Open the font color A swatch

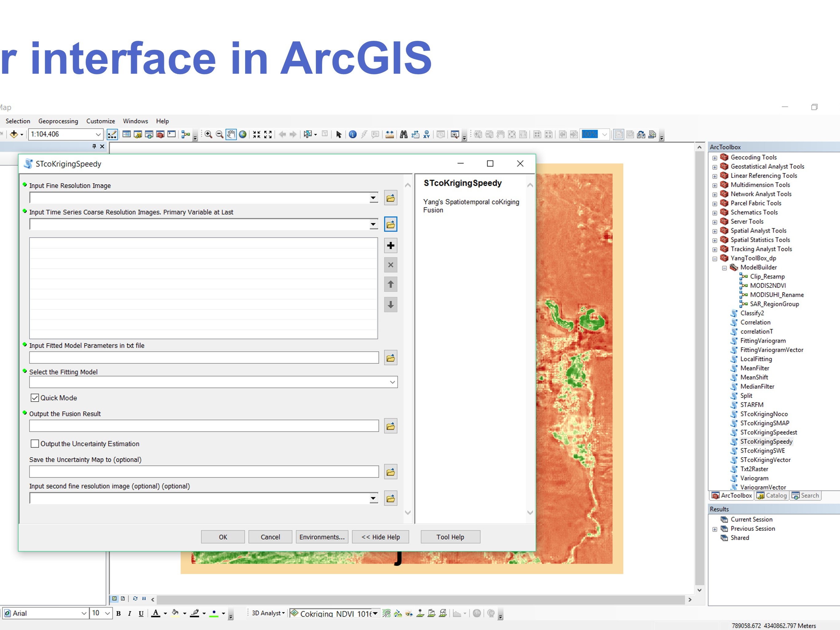(156, 613)
